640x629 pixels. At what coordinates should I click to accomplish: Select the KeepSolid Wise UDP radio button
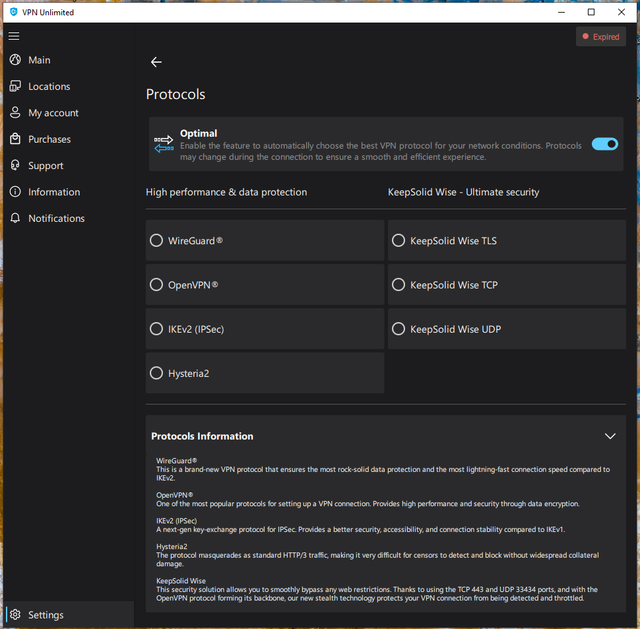(398, 329)
